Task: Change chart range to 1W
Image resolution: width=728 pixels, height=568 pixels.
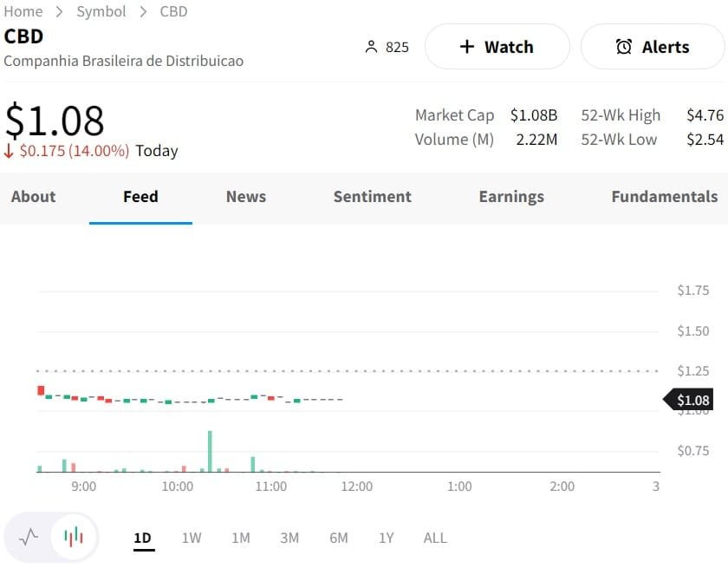Action: (x=192, y=538)
